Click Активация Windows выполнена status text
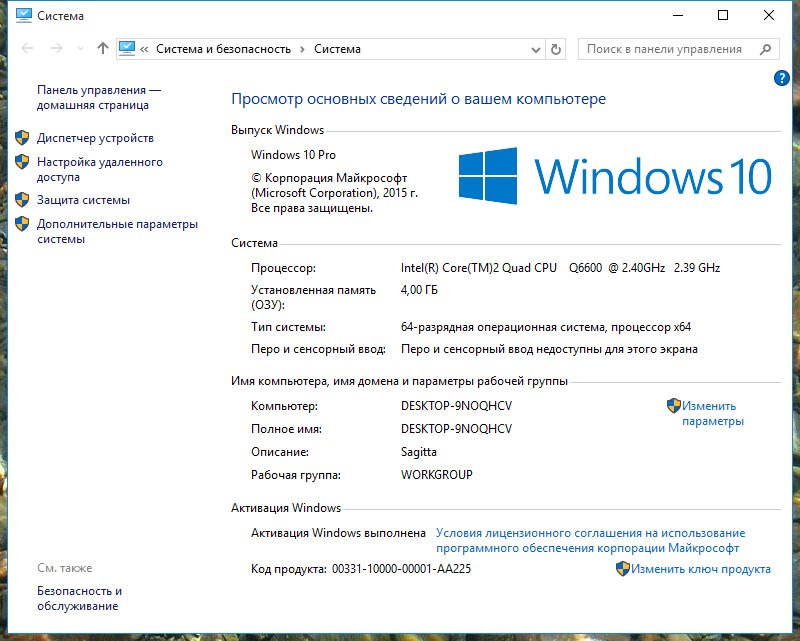The height and width of the screenshot is (641, 800). [338, 533]
